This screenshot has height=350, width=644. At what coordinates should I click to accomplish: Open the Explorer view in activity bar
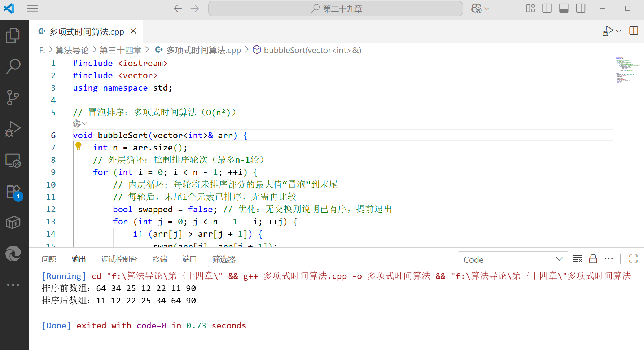13,35
